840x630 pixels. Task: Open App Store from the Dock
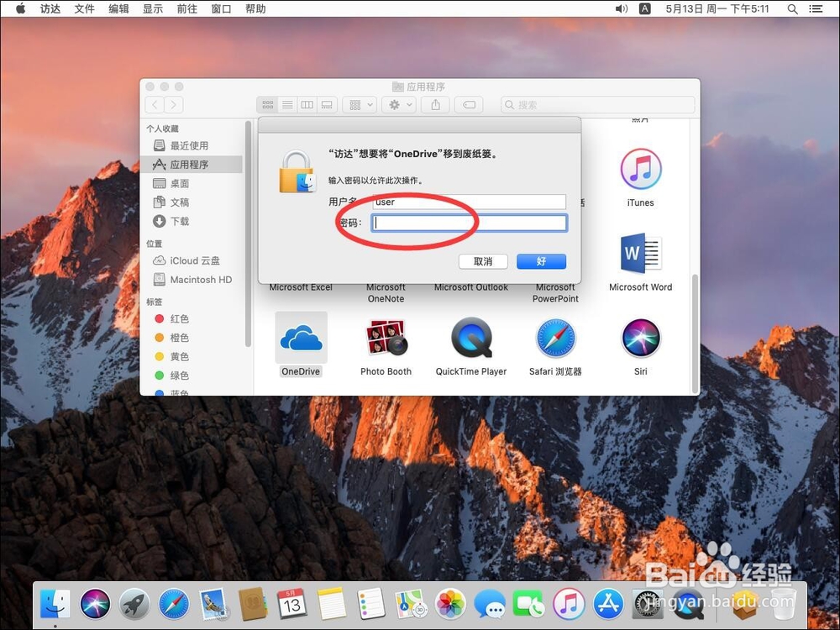tap(608, 604)
